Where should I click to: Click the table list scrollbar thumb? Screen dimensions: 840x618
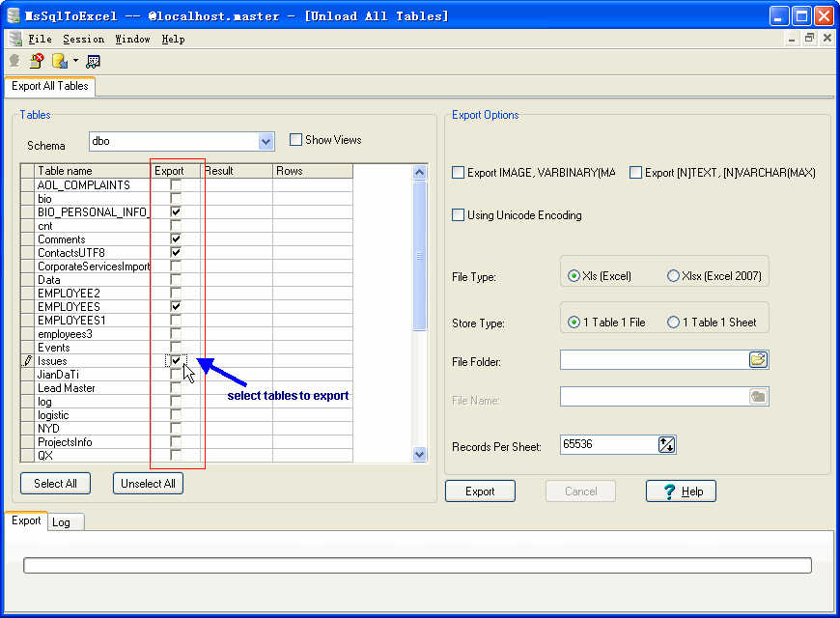pos(419,256)
